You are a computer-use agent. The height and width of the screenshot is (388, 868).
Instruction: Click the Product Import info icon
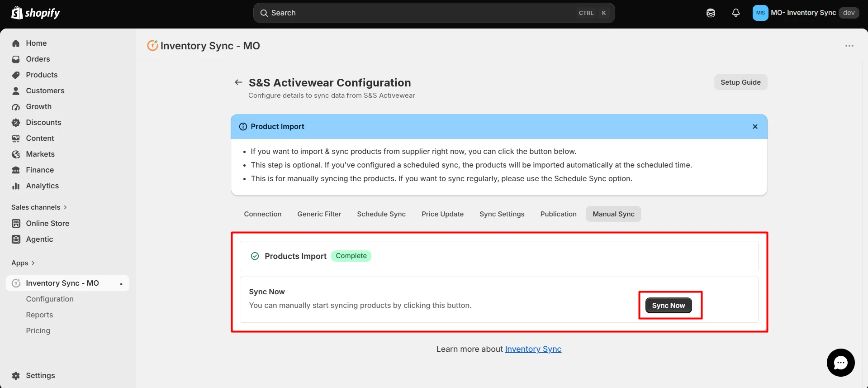[x=243, y=127]
